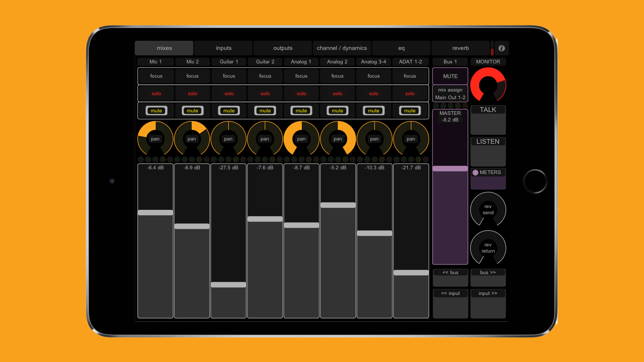Focus the Analog 3-4 channel
This screenshot has height=362, width=644.
click(x=374, y=76)
